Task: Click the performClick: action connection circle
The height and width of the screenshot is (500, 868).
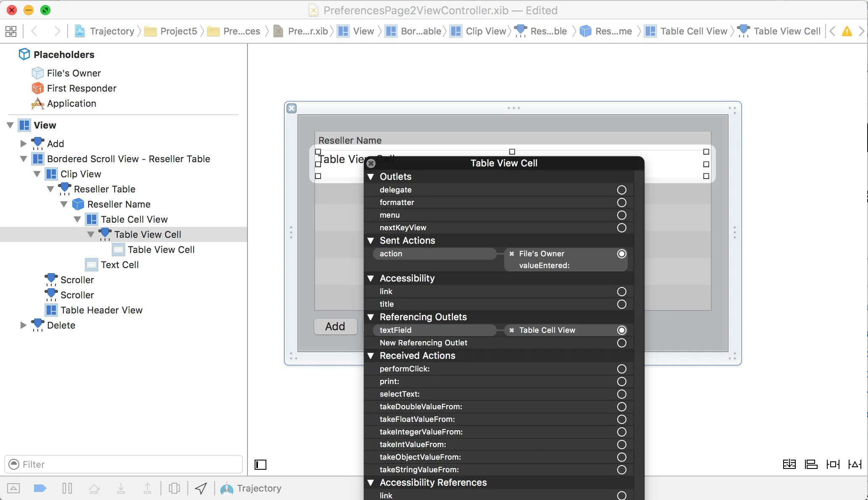Action: tap(621, 369)
